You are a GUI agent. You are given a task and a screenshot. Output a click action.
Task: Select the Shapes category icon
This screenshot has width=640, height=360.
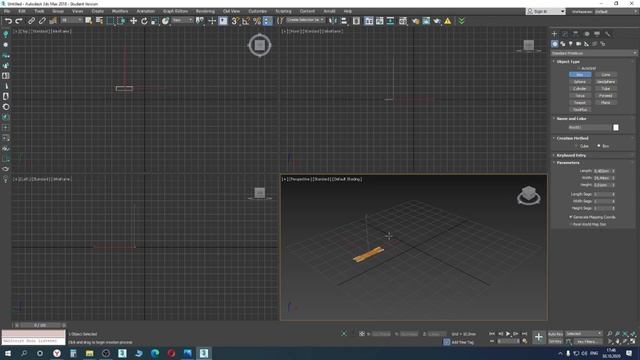tap(563, 44)
